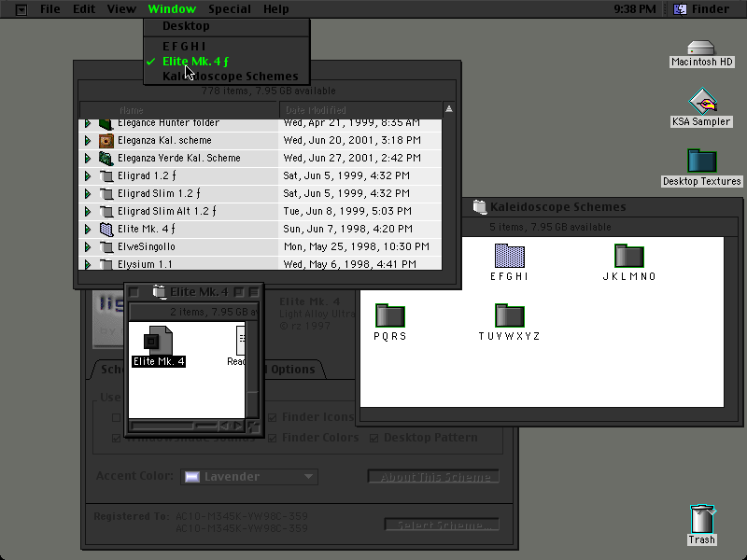Click the 9:38 PM menu bar clock
747x560 pixels.
tap(635, 9)
